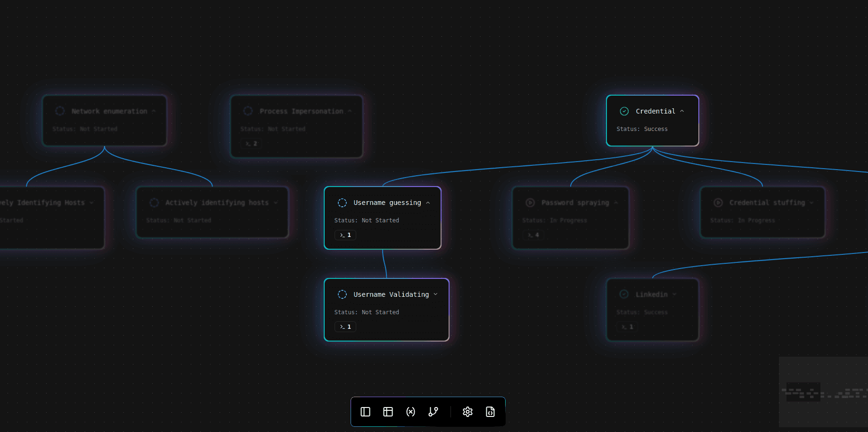
Task: Collapse the Username guessing node chevron
Action: pyautogui.click(x=428, y=203)
